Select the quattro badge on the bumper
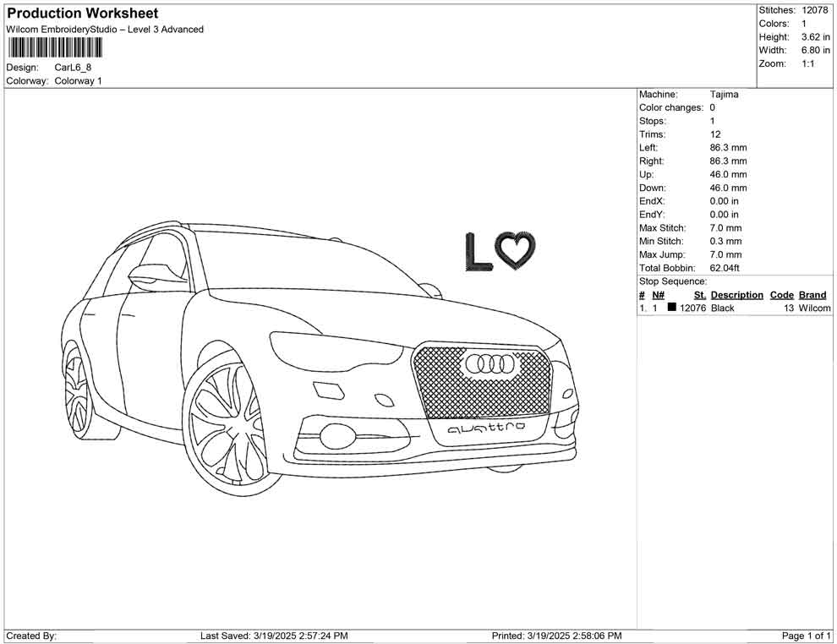The image size is (837, 644). 486,428
